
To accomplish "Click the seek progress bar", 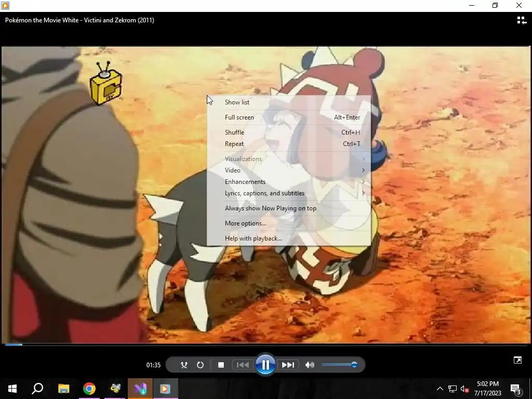I will tap(266, 345).
